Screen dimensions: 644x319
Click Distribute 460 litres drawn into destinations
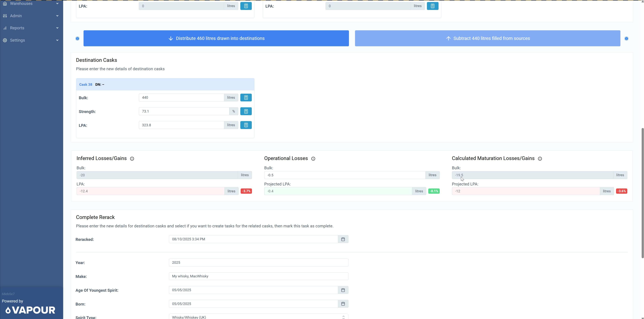pyautogui.click(x=216, y=39)
